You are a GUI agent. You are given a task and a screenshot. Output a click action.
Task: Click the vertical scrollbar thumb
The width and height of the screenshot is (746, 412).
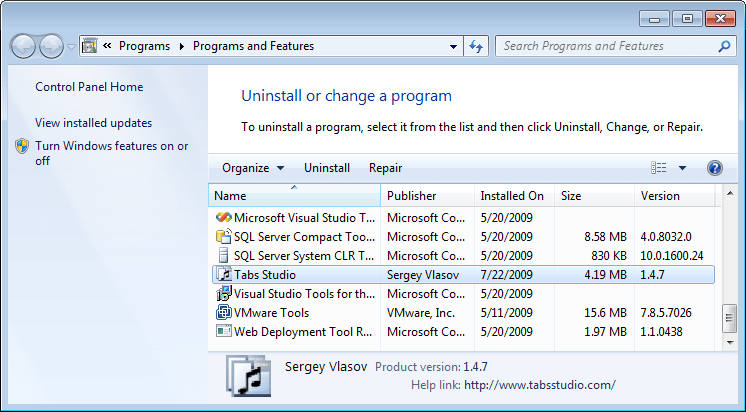coord(730,318)
